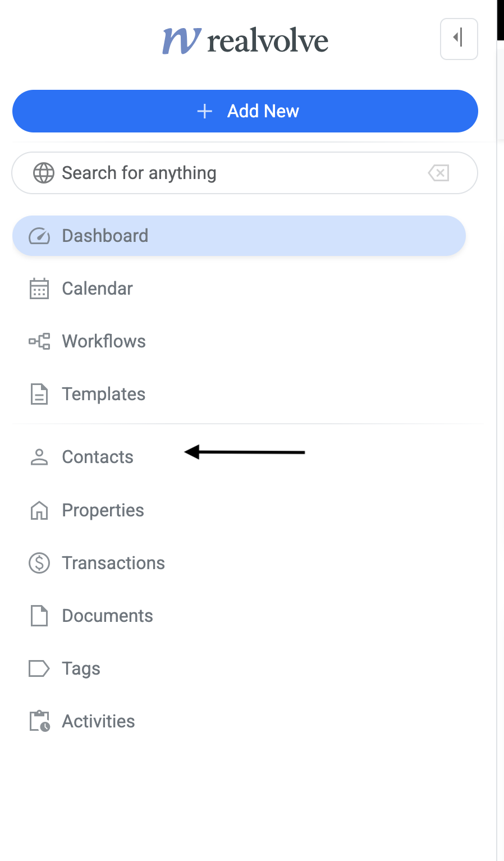This screenshot has width=504, height=861.
Task: Clear the search field with the backspace icon
Action: (438, 173)
